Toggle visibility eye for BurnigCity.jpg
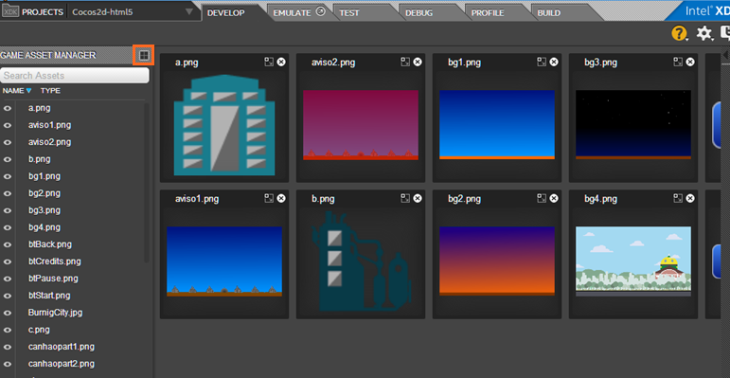This screenshot has width=730, height=378. pyautogui.click(x=7, y=312)
